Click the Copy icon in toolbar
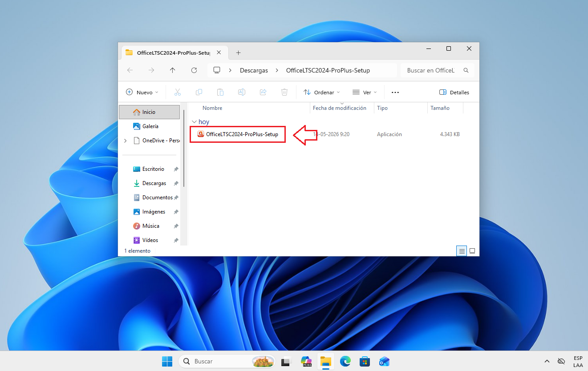Viewport: 588px width, 371px height. (199, 92)
